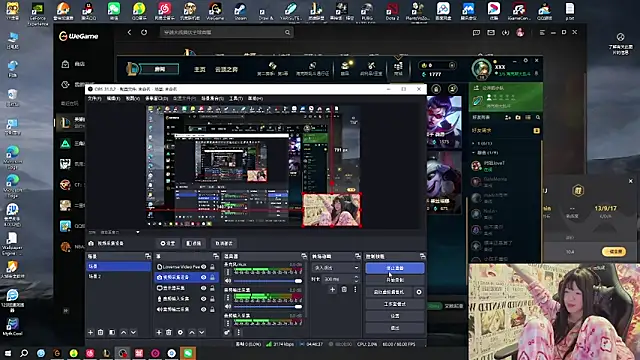Move selected source up in Sources panel
The width and height of the screenshot is (640, 360).
tap(192, 332)
